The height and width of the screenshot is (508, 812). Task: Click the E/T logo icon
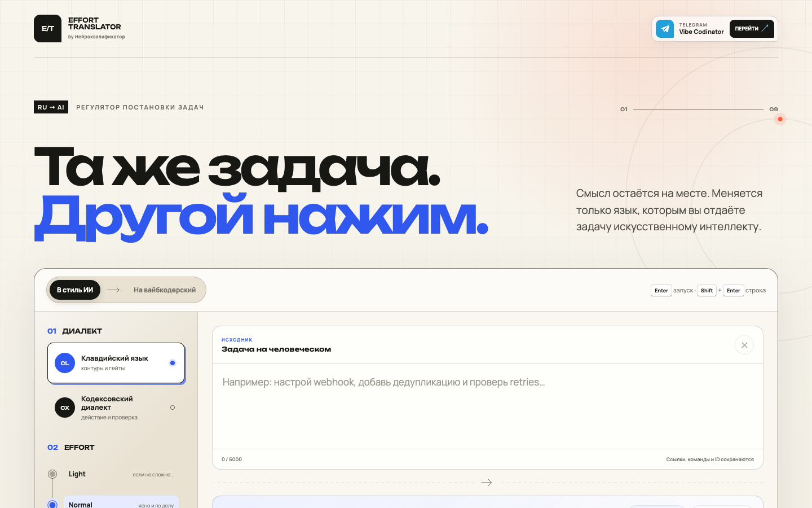coord(47,28)
